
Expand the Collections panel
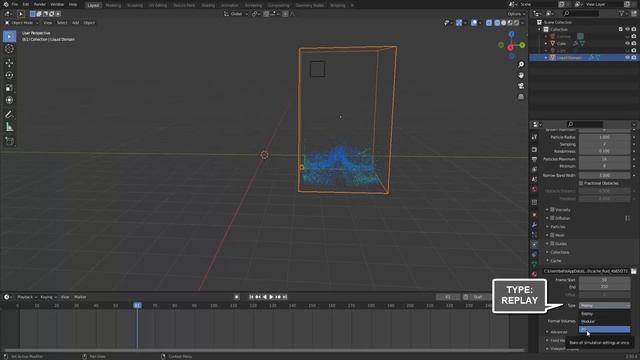click(560, 252)
